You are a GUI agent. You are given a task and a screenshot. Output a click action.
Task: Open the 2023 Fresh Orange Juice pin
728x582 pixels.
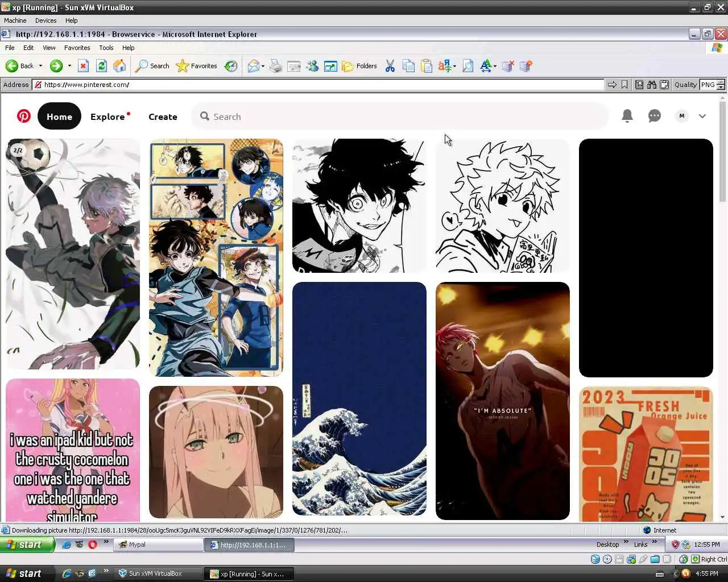coord(646,454)
